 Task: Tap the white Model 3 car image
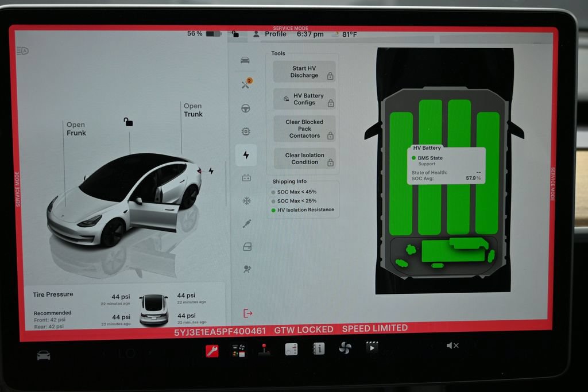pyautogui.click(x=124, y=200)
